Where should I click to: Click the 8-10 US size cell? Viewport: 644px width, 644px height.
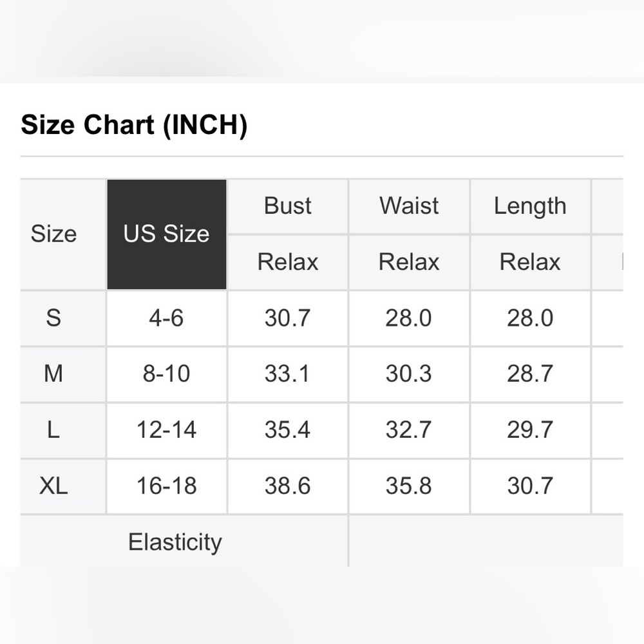(x=167, y=374)
